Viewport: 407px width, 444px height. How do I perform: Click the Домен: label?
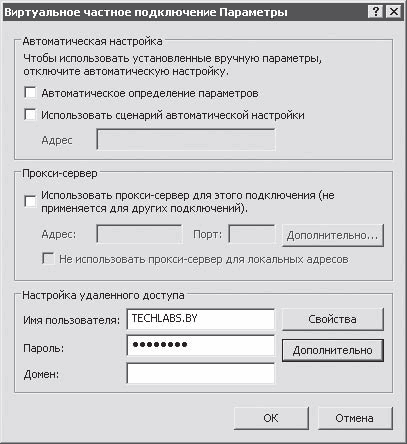(x=41, y=374)
